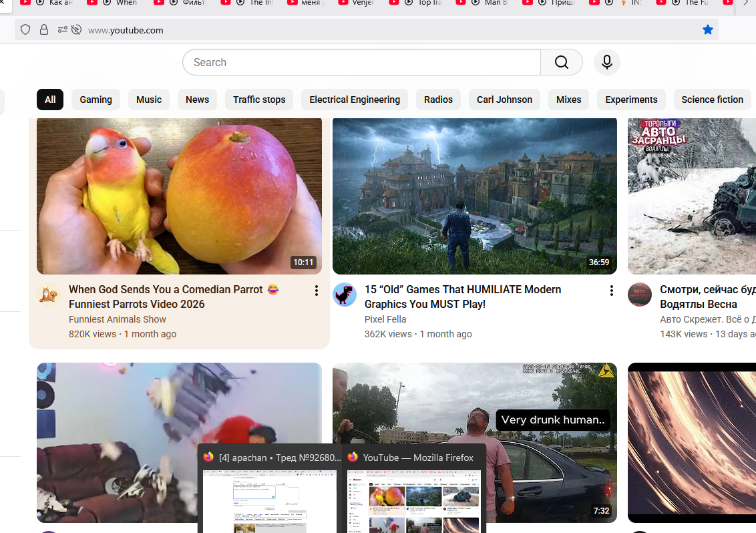The width and height of the screenshot is (756, 533).
Task: Open more options for Comedian Parrot video
Action: pyautogui.click(x=316, y=291)
